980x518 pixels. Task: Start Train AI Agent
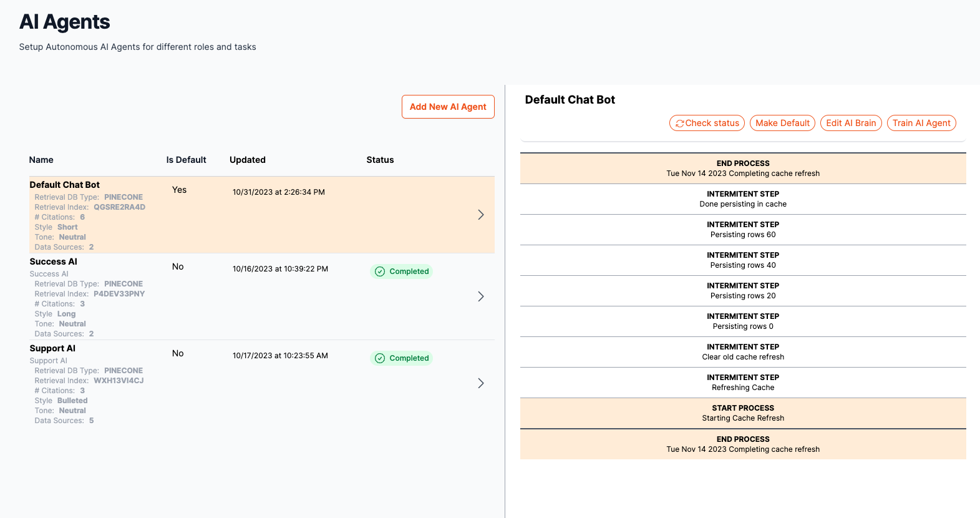pyautogui.click(x=921, y=123)
